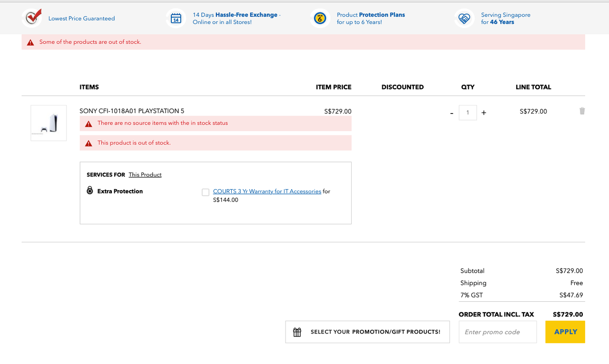609x364 pixels.
Task: Open the PlayStation 5 product thumbnail
Action: pos(49,123)
